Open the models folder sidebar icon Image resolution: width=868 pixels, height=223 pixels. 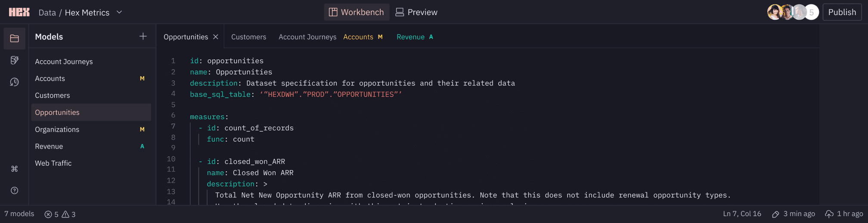pyautogui.click(x=15, y=39)
